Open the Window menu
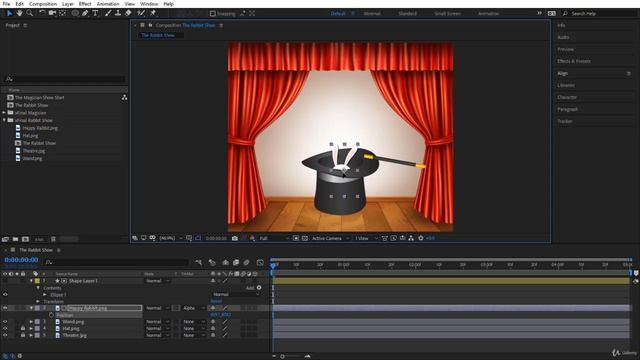 coord(149,4)
